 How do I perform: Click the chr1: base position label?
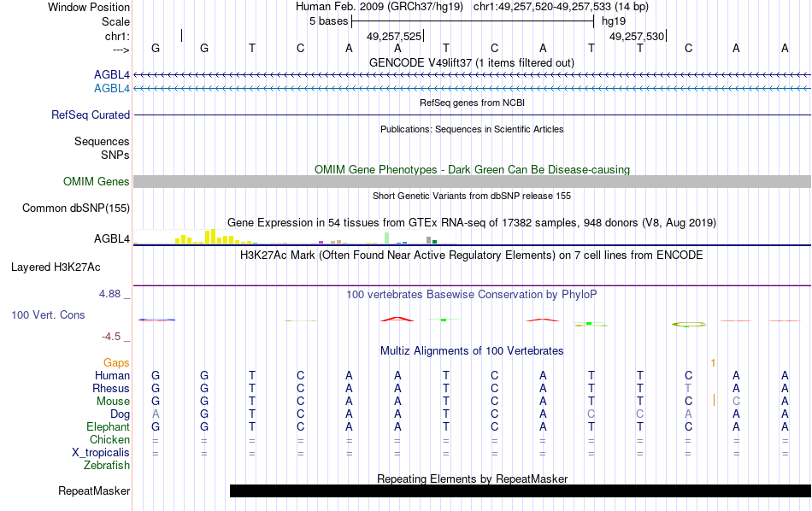point(117,36)
